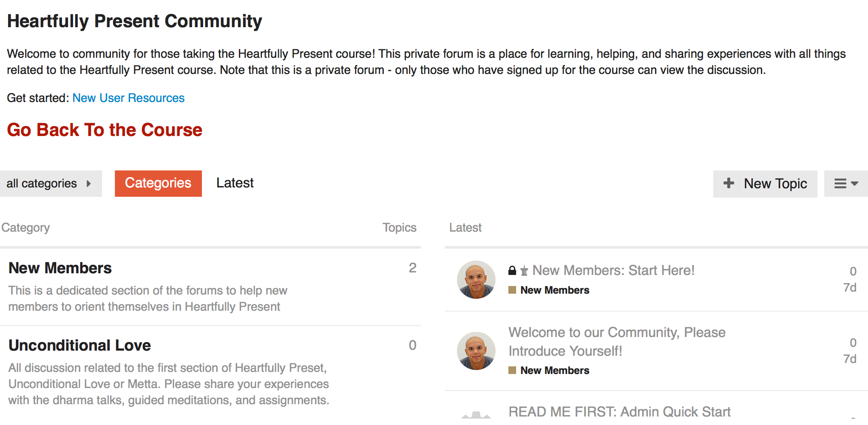Screen dimensions: 868x425
Task: Open the dropdown caret beside the hamburger icon
Action: (x=854, y=184)
